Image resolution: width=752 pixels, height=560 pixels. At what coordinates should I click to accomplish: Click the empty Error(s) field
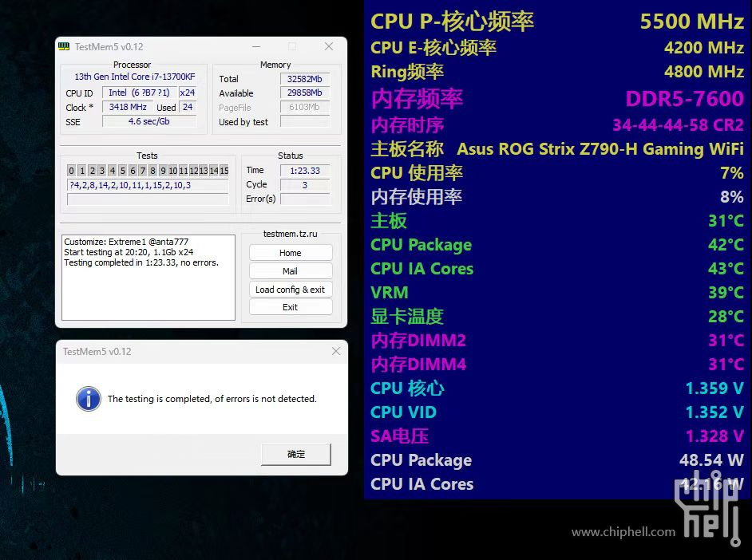[304, 199]
